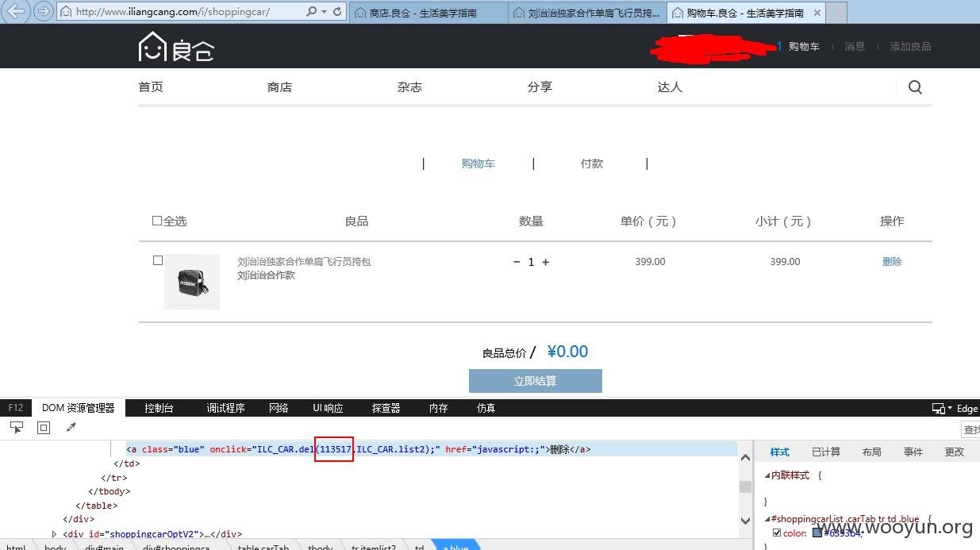The width and height of the screenshot is (980, 550).
Task: Click the 良仓 house logo
Action: [176, 47]
